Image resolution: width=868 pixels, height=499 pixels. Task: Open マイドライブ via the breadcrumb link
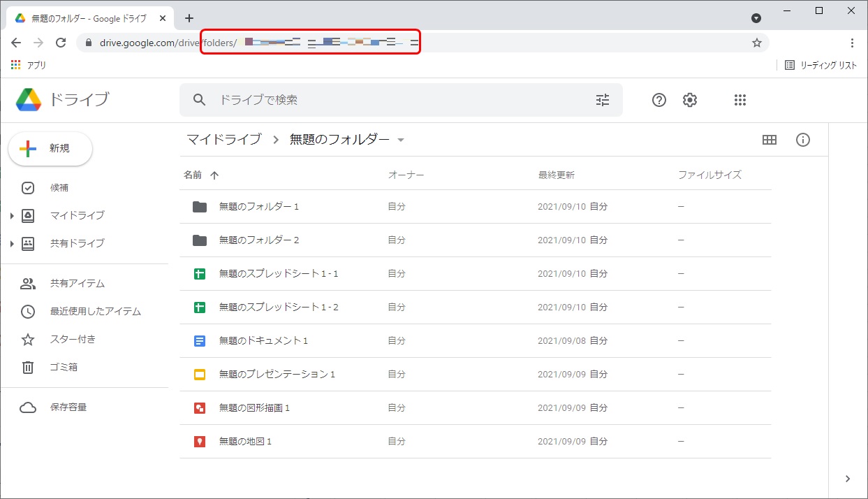click(x=222, y=140)
